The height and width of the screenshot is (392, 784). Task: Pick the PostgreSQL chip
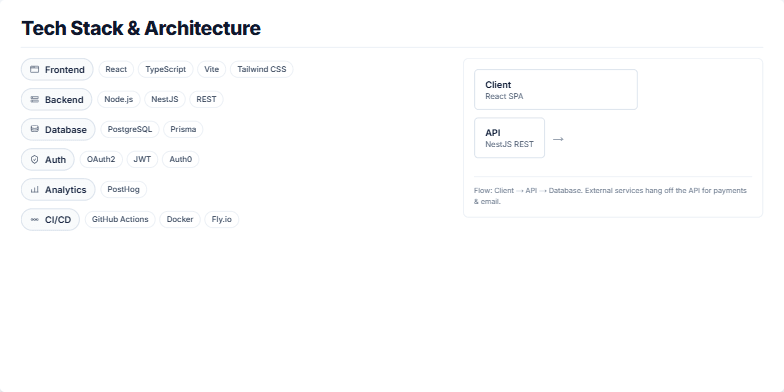click(130, 129)
